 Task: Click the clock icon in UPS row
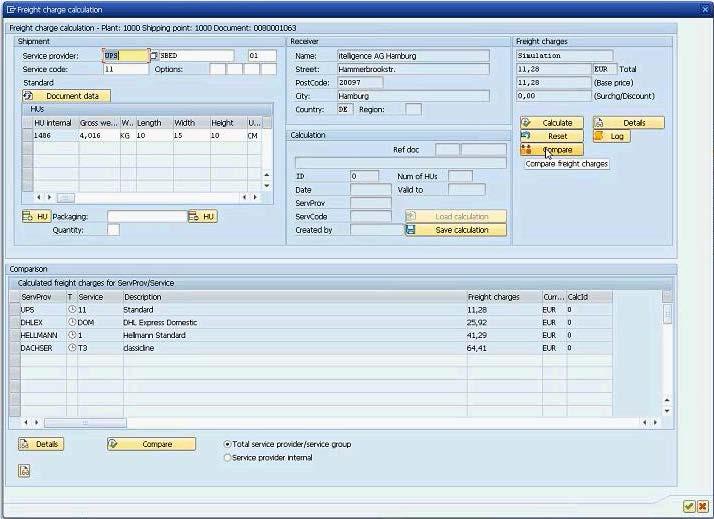coord(72,309)
